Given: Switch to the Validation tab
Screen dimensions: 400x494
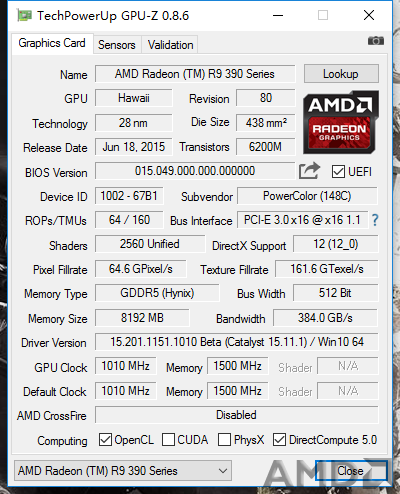Looking at the screenshot, I should (x=170, y=45).
